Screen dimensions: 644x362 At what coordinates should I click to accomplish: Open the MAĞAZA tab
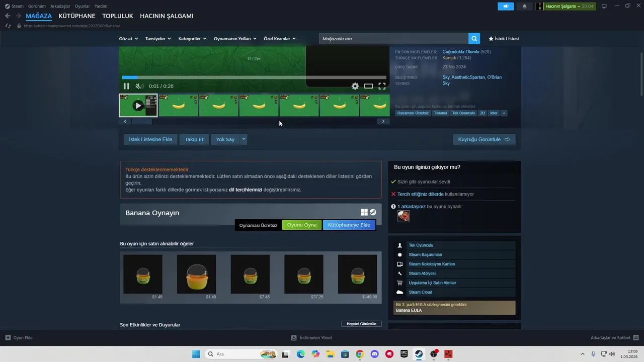click(x=39, y=16)
